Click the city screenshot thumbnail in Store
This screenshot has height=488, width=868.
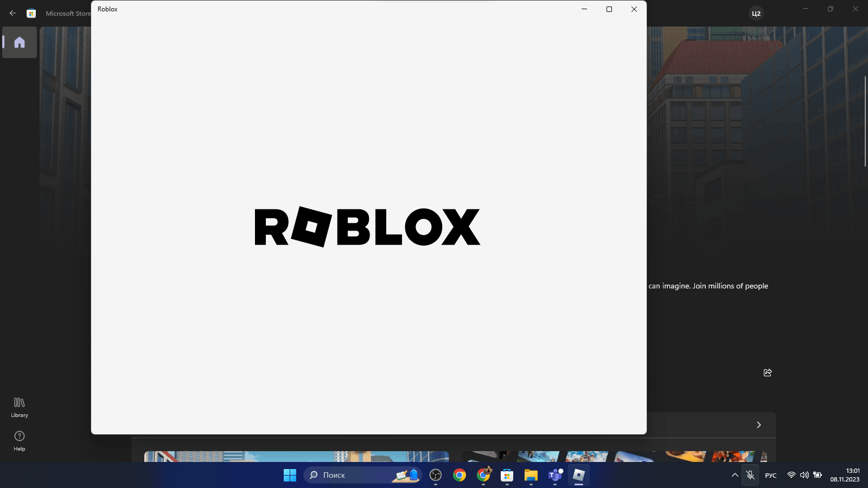coord(296,457)
